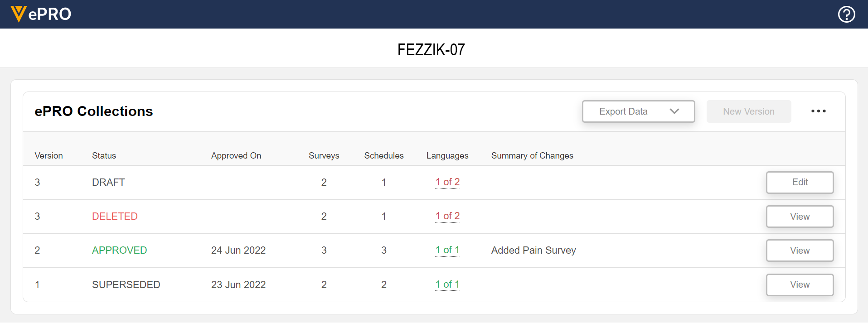
Task: Open the three-dot more options menu
Action: click(x=818, y=111)
